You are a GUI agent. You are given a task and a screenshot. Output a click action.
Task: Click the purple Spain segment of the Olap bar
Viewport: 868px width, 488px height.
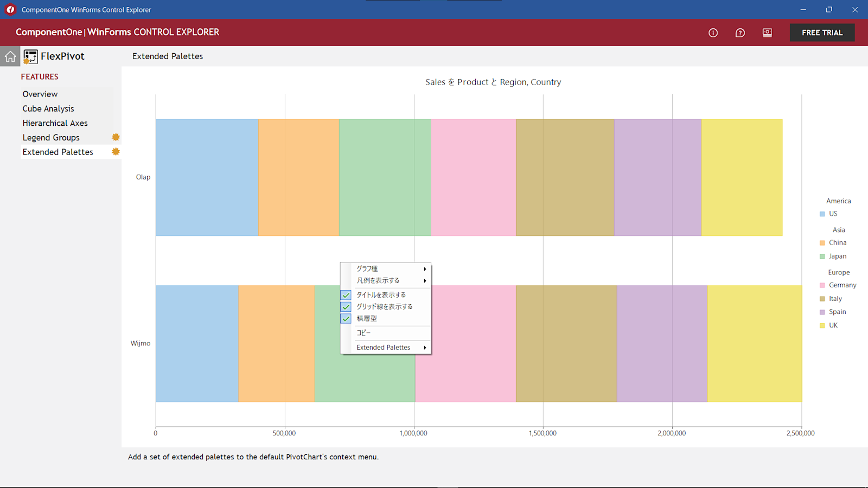tap(658, 177)
